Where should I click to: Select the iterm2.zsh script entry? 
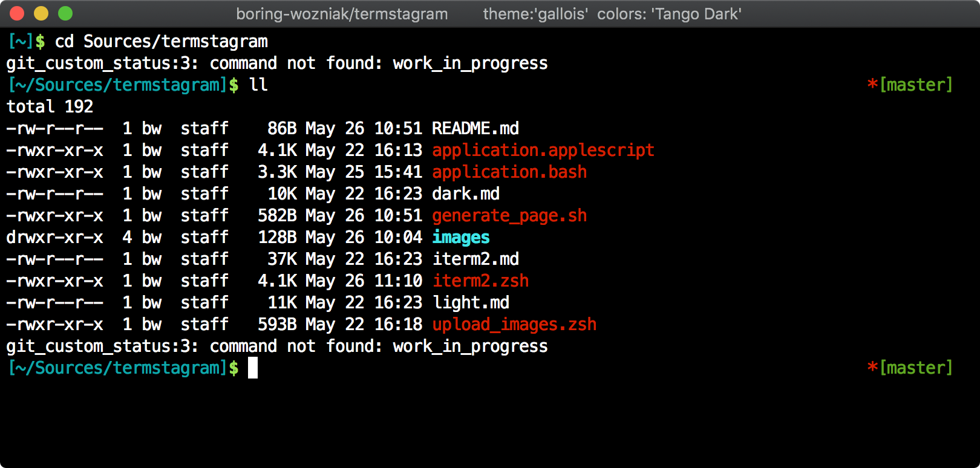pyautogui.click(x=480, y=281)
